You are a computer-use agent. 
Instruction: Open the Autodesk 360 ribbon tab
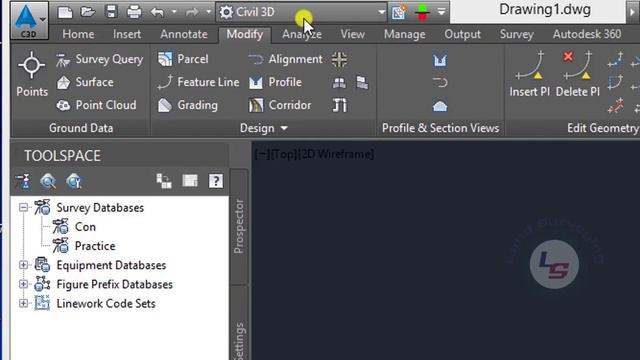pos(587,34)
